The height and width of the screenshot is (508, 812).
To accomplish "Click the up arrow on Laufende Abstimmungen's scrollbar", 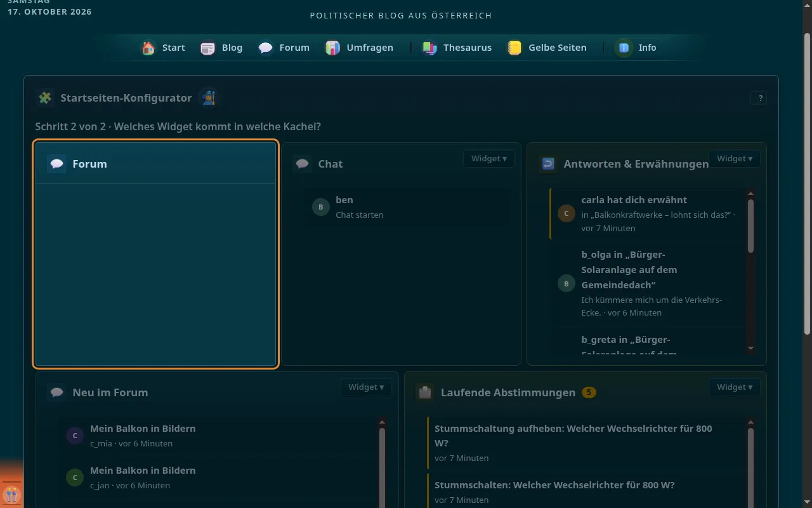I will (751, 422).
